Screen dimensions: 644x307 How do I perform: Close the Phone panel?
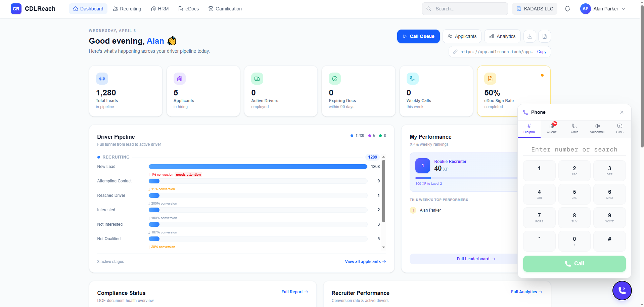click(622, 112)
